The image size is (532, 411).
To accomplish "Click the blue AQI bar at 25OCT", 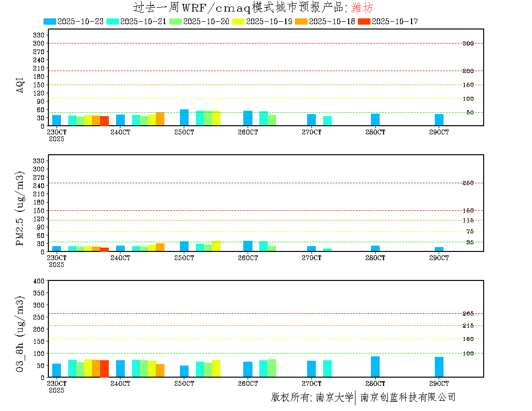I will (184, 117).
